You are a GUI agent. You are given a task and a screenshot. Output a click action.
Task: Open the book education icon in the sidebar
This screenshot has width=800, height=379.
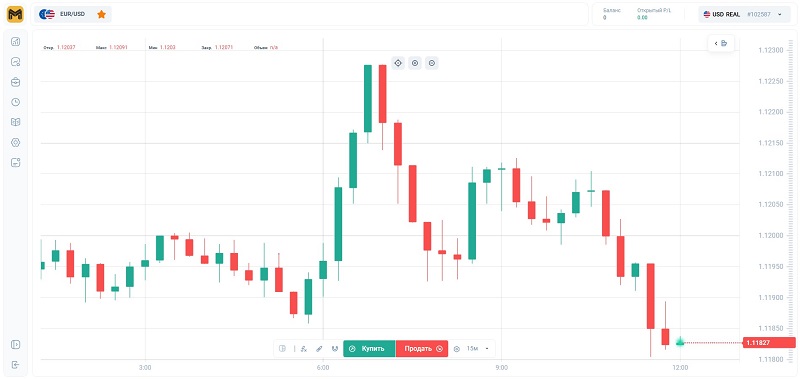(15, 122)
